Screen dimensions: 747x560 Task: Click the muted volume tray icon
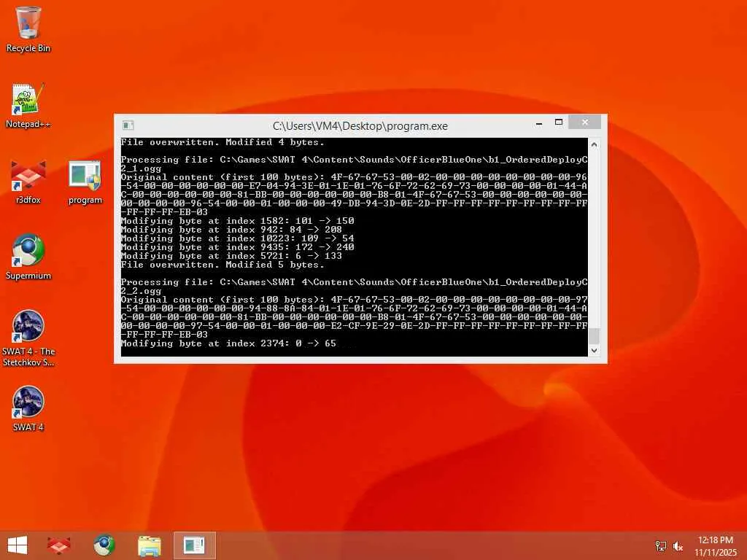click(x=678, y=546)
